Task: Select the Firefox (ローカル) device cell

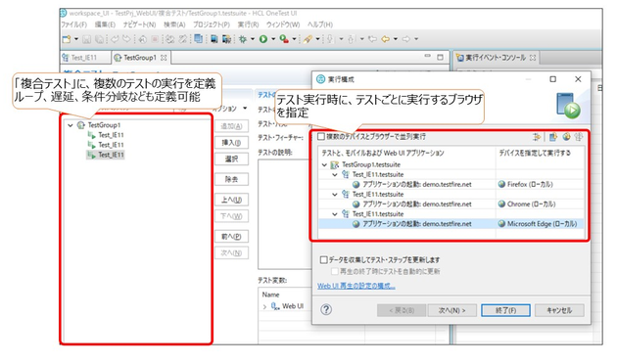Action: (x=540, y=184)
